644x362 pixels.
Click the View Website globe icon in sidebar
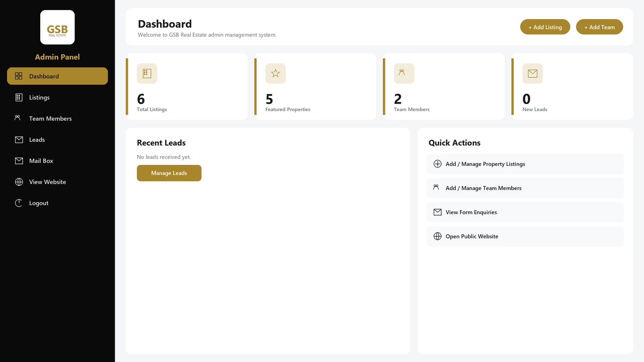[x=19, y=182]
